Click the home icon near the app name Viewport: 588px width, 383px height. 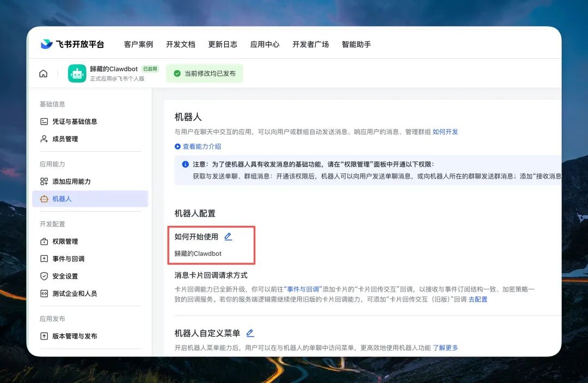point(43,72)
